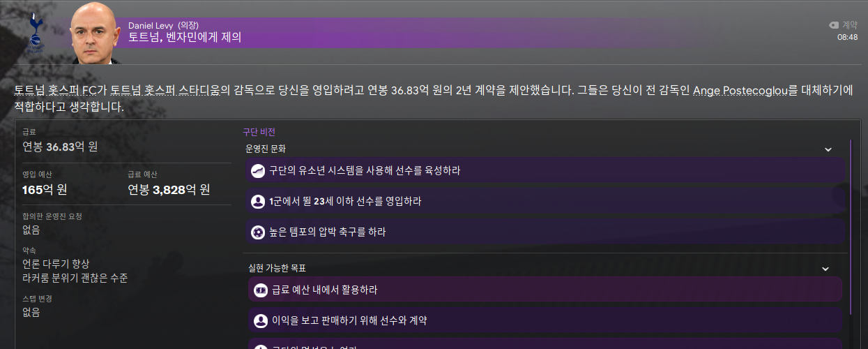Open Daniel Levy's portrait photo
Image resolution: width=868 pixels, height=349 pixels.
96,33
